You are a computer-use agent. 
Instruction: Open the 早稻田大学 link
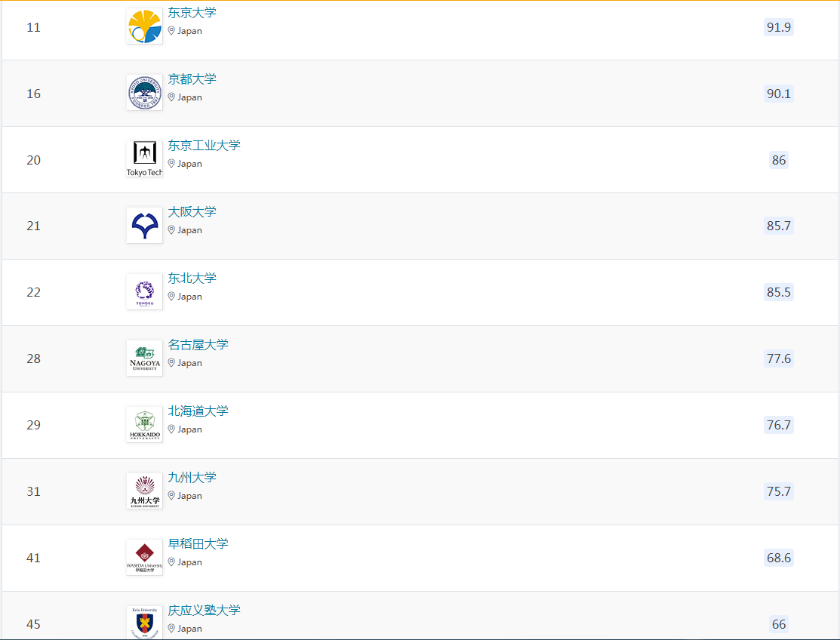(x=198, y=544)
